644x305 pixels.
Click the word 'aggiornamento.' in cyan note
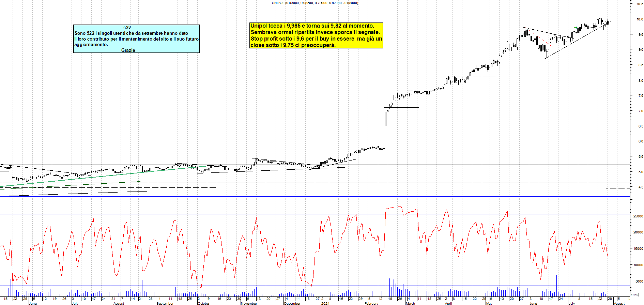tap(91, 45)
